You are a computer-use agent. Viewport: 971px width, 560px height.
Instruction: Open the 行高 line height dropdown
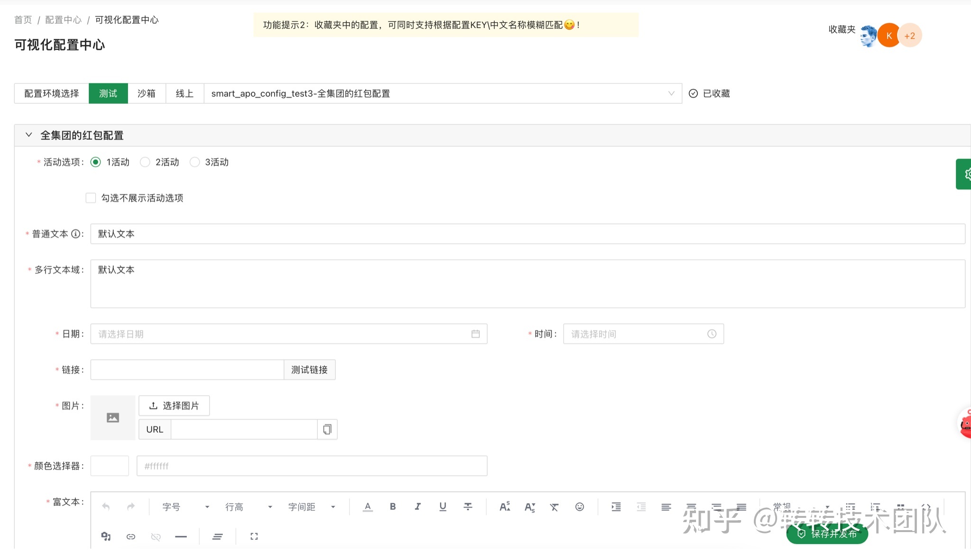point(248,507)
